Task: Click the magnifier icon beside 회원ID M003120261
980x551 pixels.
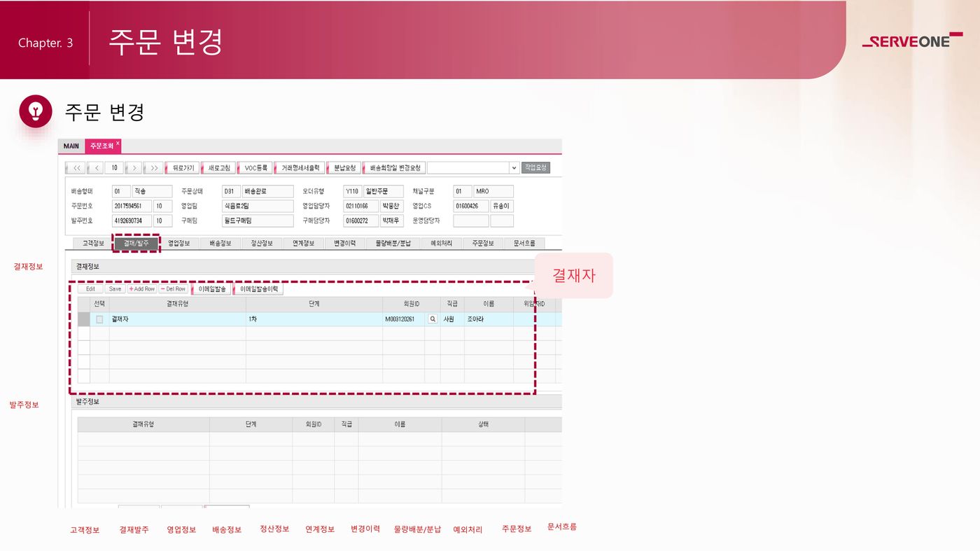Action: 433,319
